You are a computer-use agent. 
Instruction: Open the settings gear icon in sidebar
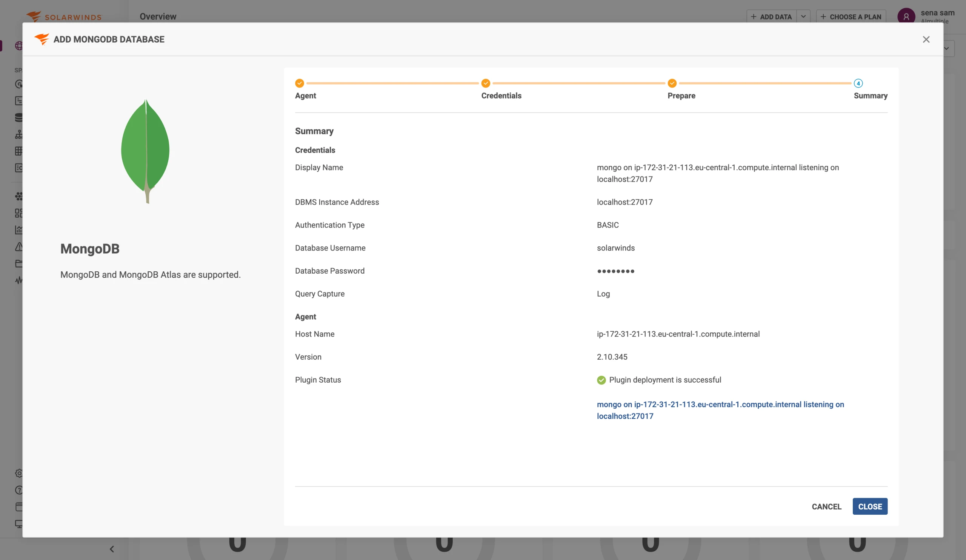[18, 473]
